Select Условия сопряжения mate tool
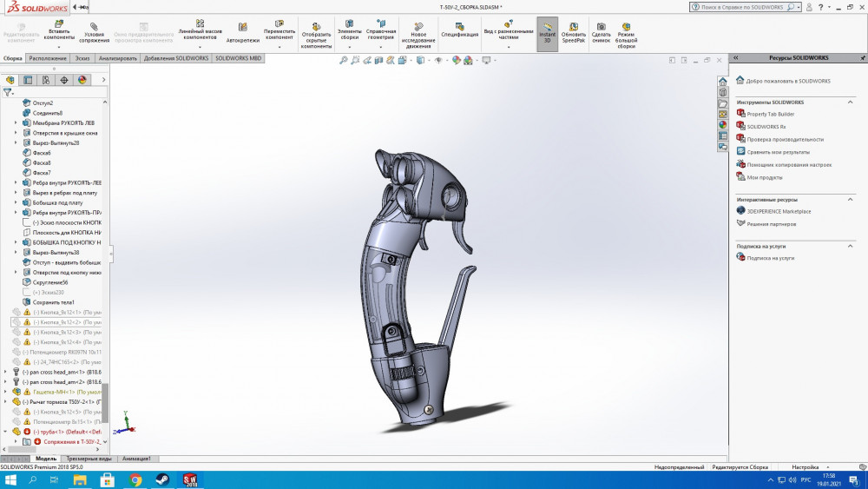Screen dimensions: 868x489 (94, 26)
